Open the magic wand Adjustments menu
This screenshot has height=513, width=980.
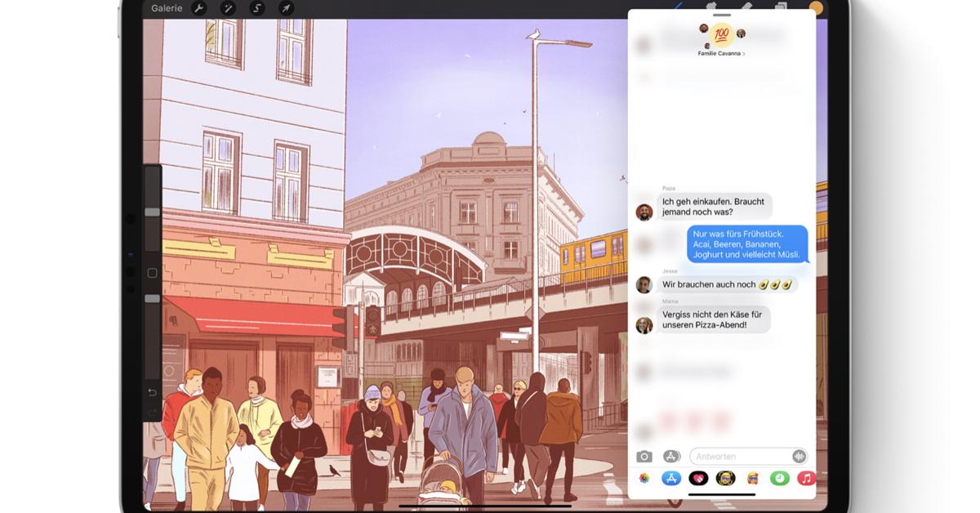click(x=228, y=8)
